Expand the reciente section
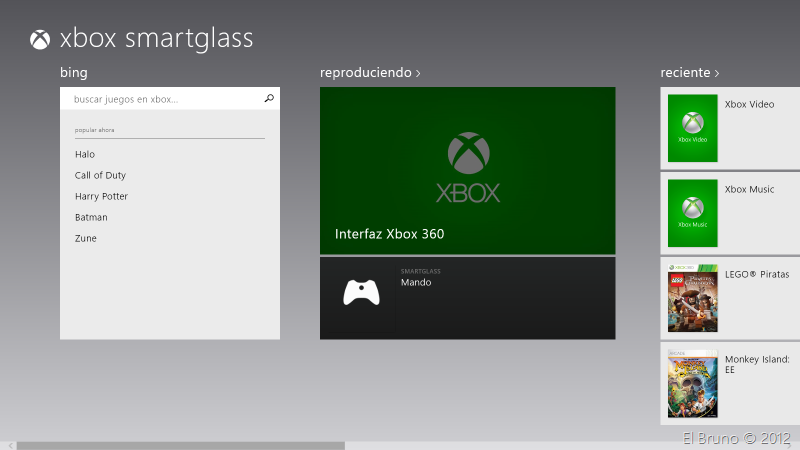This screenshot has height=450, width=800. pos(690,73)
